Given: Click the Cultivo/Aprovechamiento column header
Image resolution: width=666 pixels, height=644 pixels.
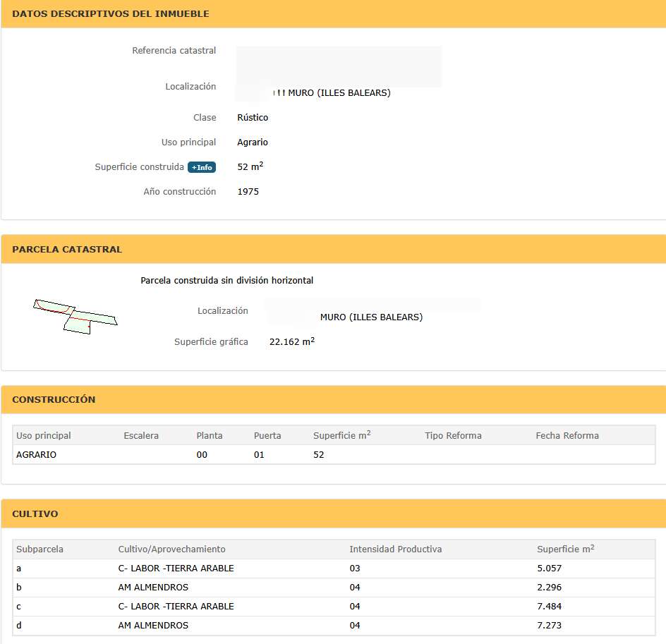Looking at the screenshot, I should tap(171, 549).
